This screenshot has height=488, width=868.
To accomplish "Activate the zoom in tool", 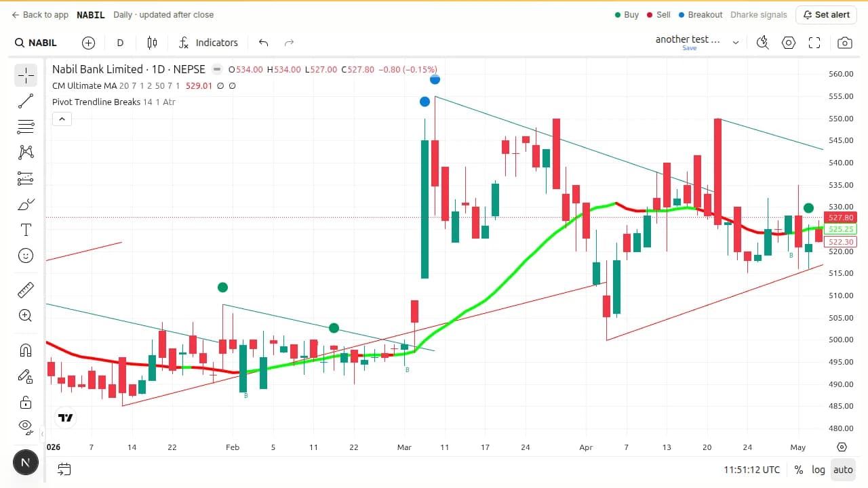I will coord(26,315).
